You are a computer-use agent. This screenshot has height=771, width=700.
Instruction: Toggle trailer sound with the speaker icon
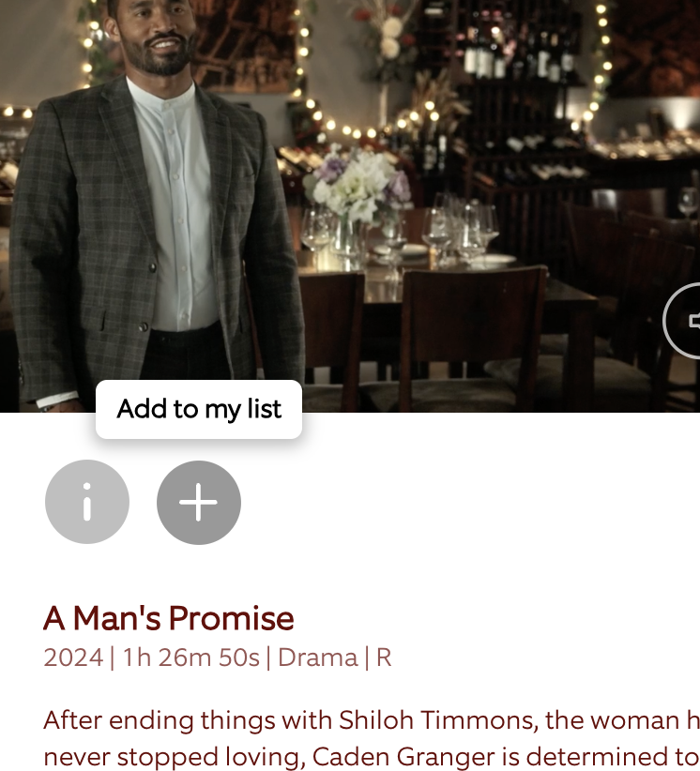(x=685, y=321)
